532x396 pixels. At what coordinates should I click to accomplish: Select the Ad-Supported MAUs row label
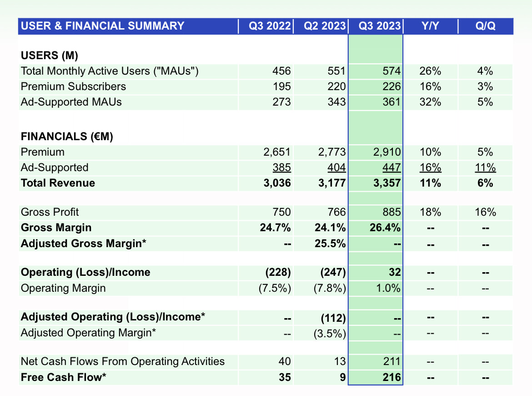pyautogui.click(x=71, y=102)
